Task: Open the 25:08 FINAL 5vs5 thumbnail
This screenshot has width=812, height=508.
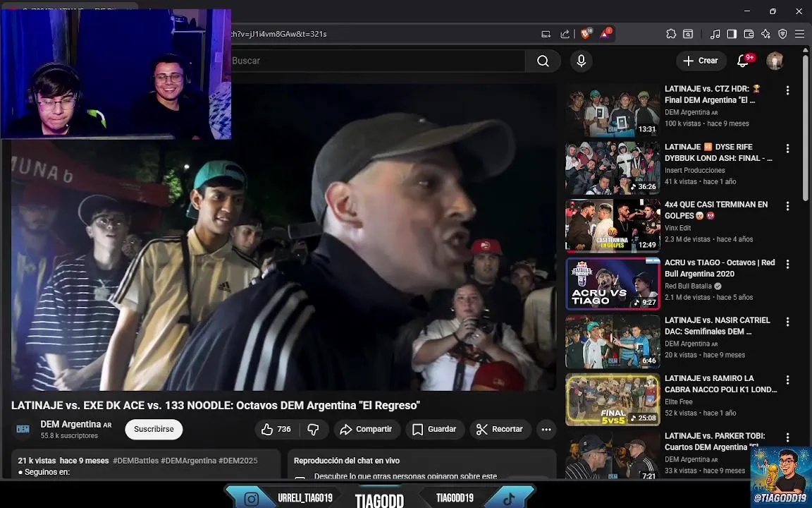Action: (x=613, y=399)
